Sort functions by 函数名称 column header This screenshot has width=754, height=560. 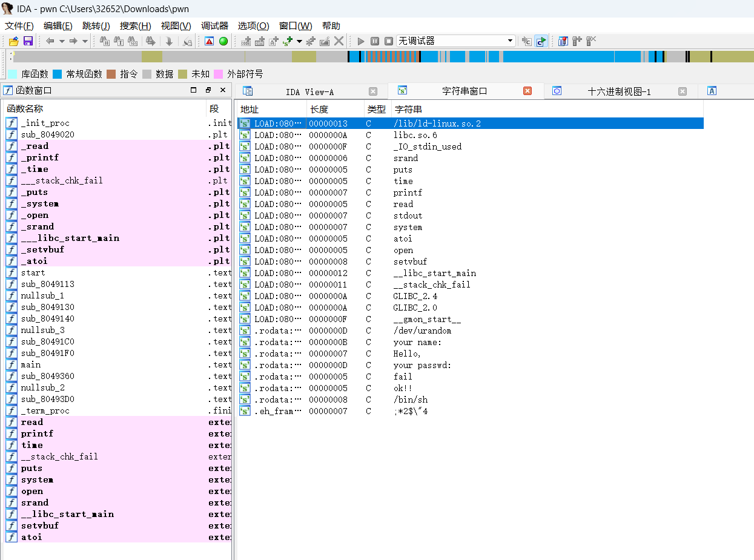pos(104,109)
